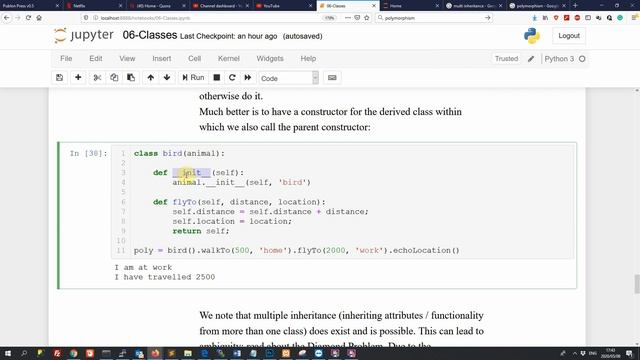Image resolution: width=640 pixels, height=360 pixels.
Task: Close the 06-Classes browser tab
Action: pos(373,6)
